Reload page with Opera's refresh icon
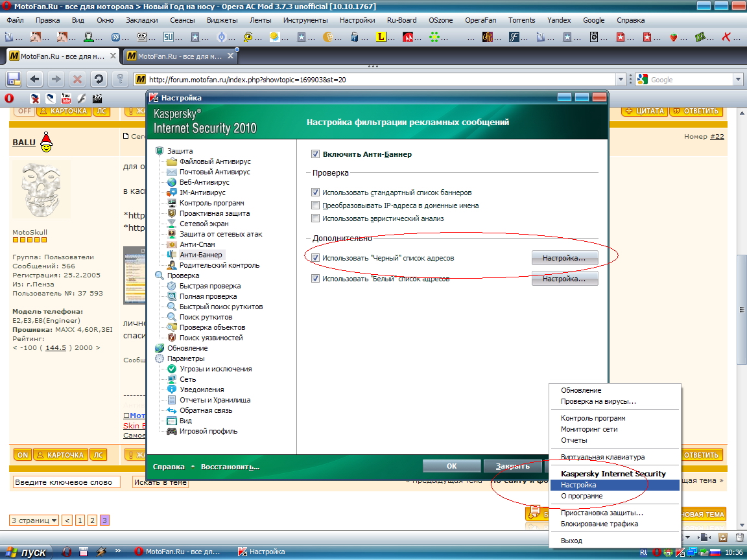The height and width of the screenshot is (560, 747). click(x=99, y=79)
